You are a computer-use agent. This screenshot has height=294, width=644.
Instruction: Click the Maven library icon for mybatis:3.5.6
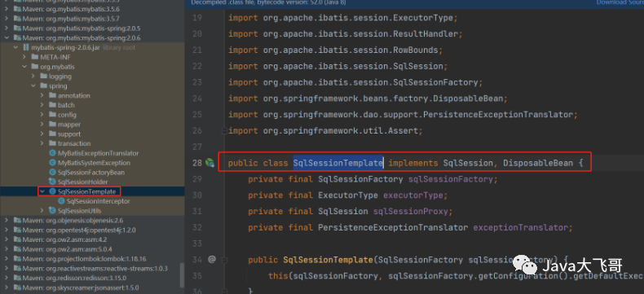click(17, 9)
